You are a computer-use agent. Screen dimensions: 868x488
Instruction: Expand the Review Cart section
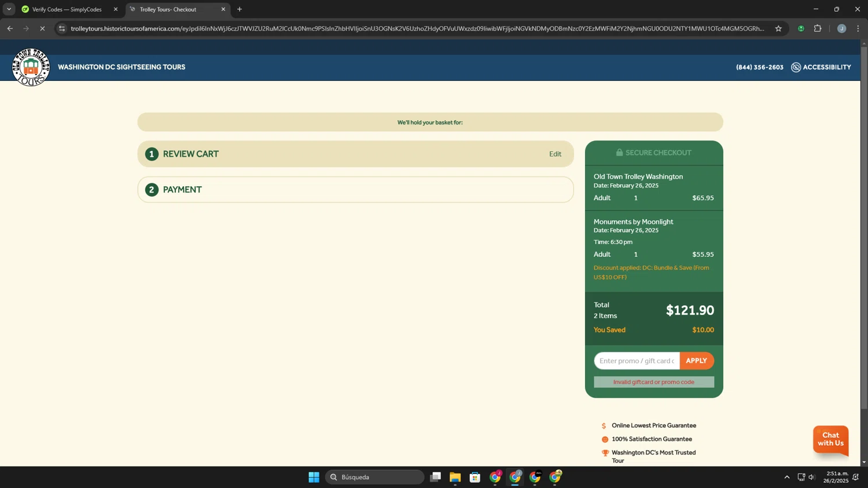(x=355, y=154)
